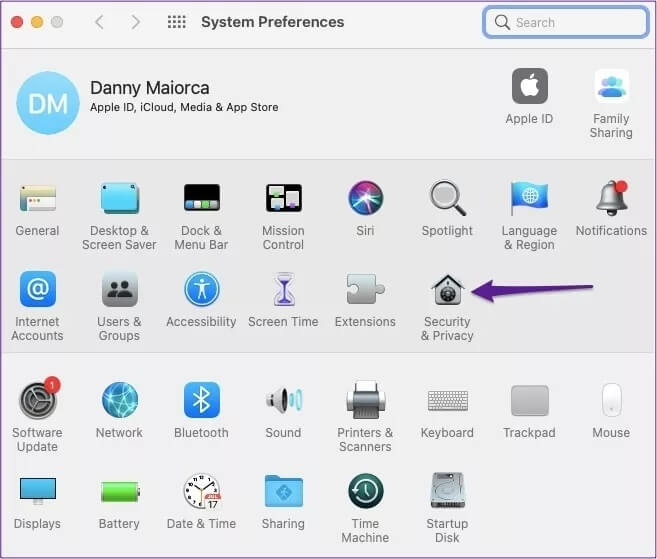The image size is (657, 559).
Task: Go back with the left chevron
Action: (x=99, y=22)
